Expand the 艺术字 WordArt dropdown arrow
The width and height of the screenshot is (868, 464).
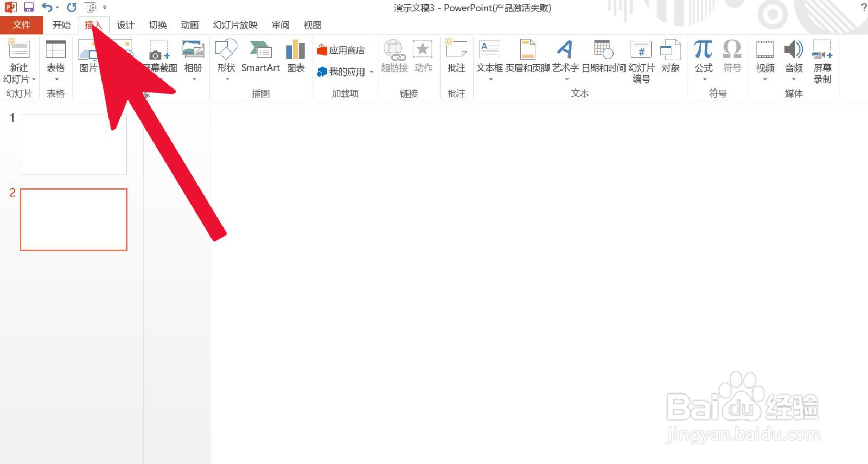566,79
